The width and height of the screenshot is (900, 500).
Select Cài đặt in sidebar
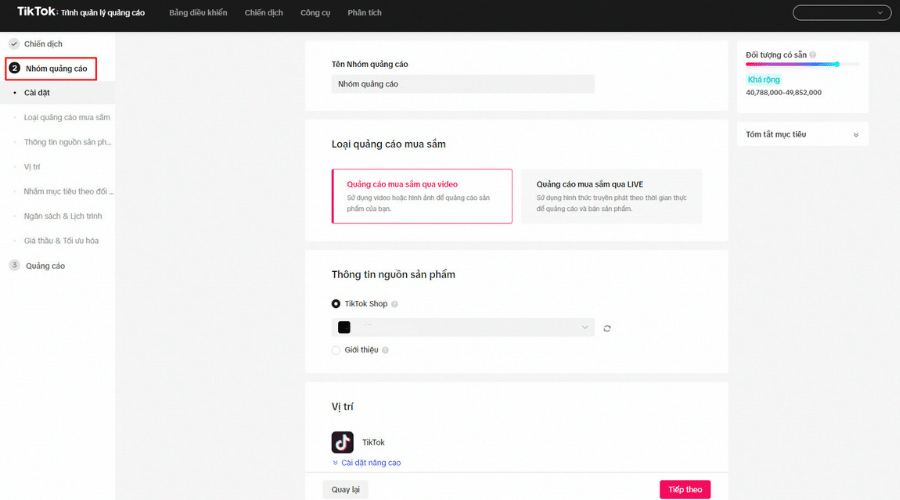coord(37,92)
